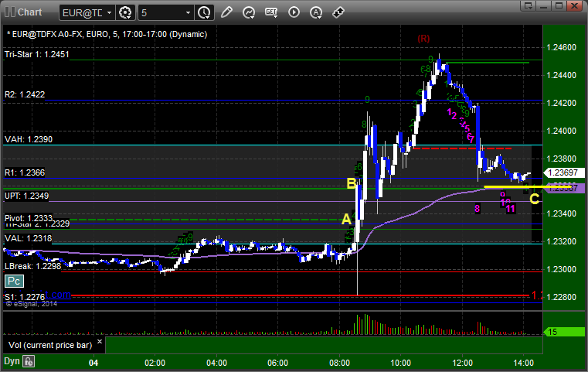Click the yellow C marker on chart
The height and width of the screenshot is (372, 588).
(x=535, y=199)
